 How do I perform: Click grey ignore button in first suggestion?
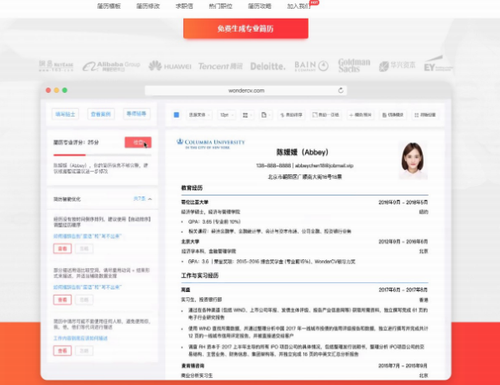coord(84,249)
